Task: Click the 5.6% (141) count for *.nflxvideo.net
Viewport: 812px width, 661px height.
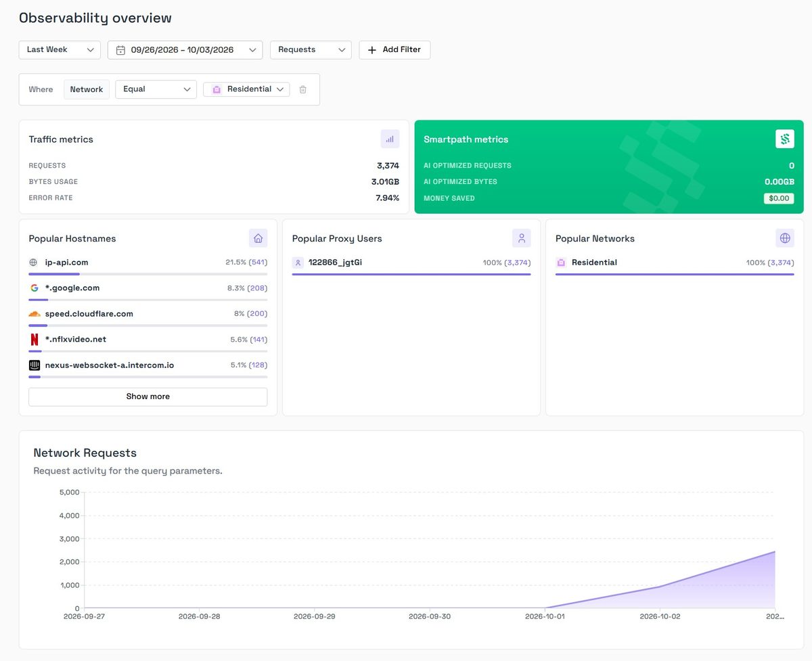Action: (x=248, y=340)
